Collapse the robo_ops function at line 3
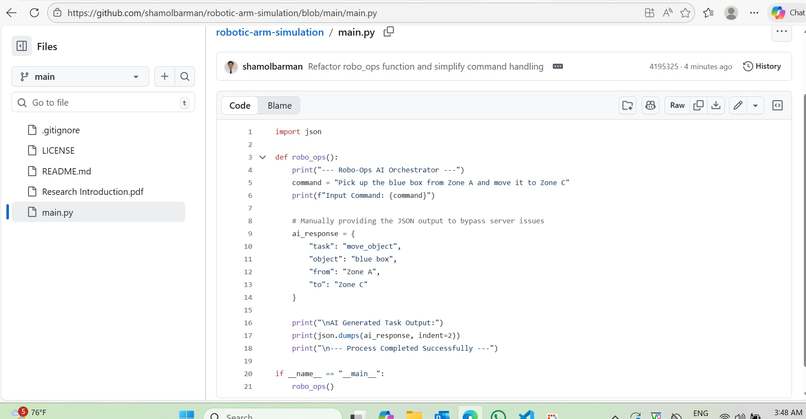The image size is (806, 419). 263,157
